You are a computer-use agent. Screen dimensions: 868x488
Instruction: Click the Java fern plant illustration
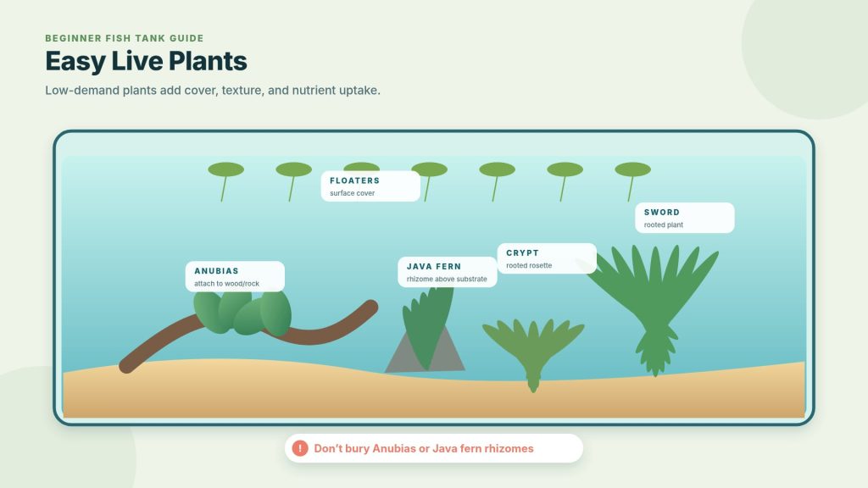[426, 328]
